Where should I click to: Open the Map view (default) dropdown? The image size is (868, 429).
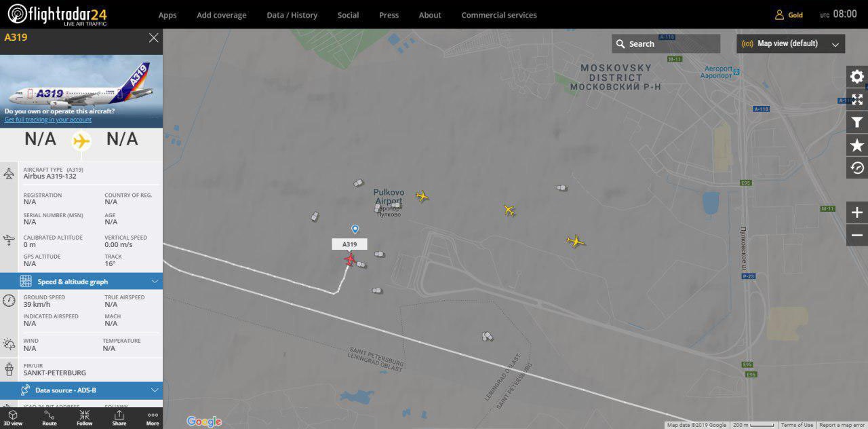point(791,43)
